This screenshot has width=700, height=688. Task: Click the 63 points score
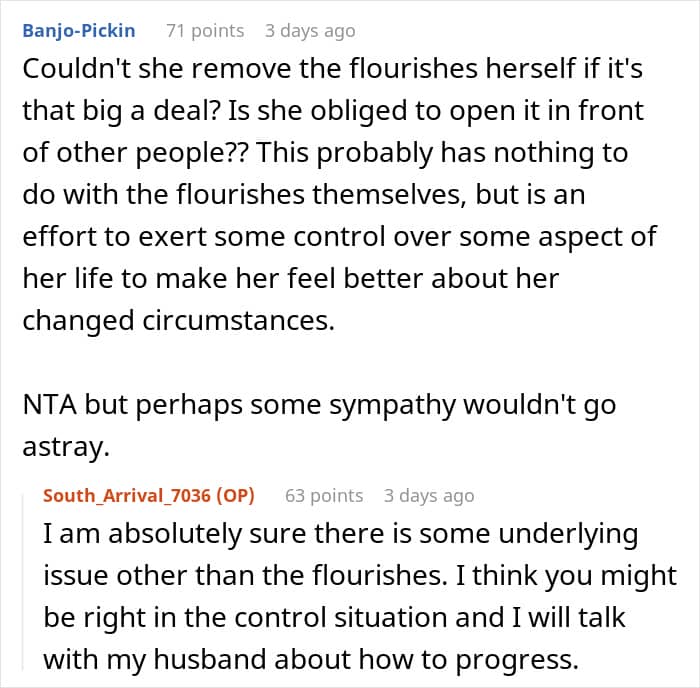[324, 496]
